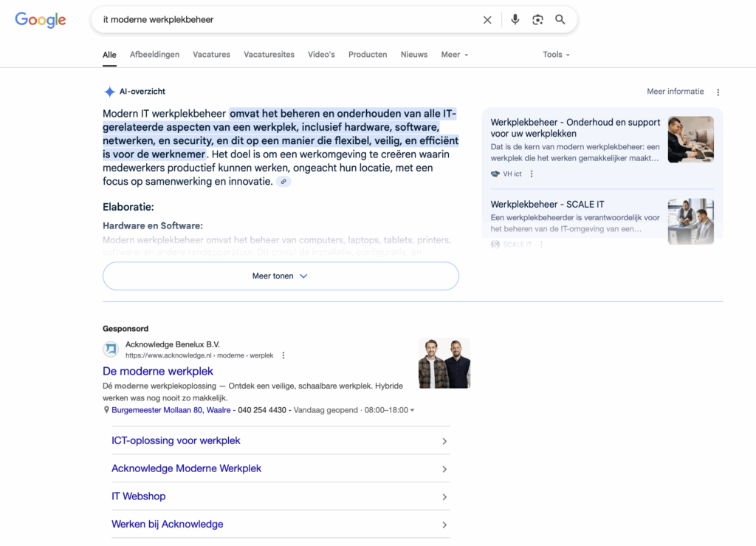Open Werkplekbeheer Onderhoud en support card
Viewport: 756px width, 546px height.
tap(575, 128)
